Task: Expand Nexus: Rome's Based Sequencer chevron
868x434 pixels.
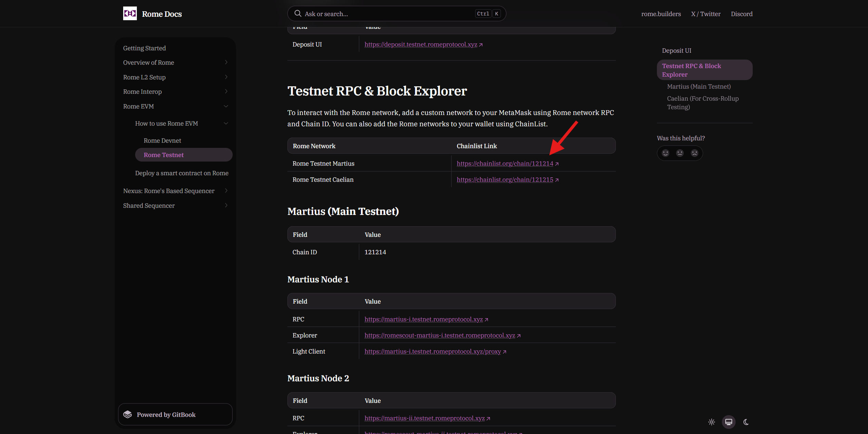Action: click(x=226, y=191)
